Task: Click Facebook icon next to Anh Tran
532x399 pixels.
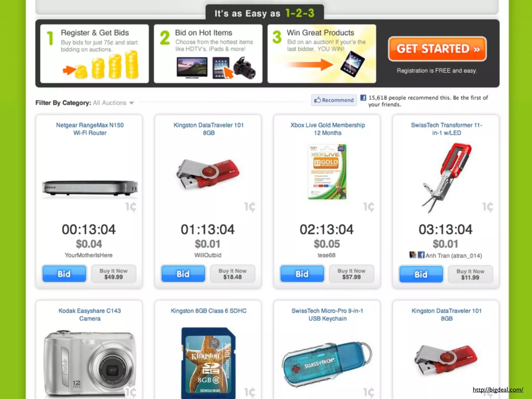Action: pos(421,255)
